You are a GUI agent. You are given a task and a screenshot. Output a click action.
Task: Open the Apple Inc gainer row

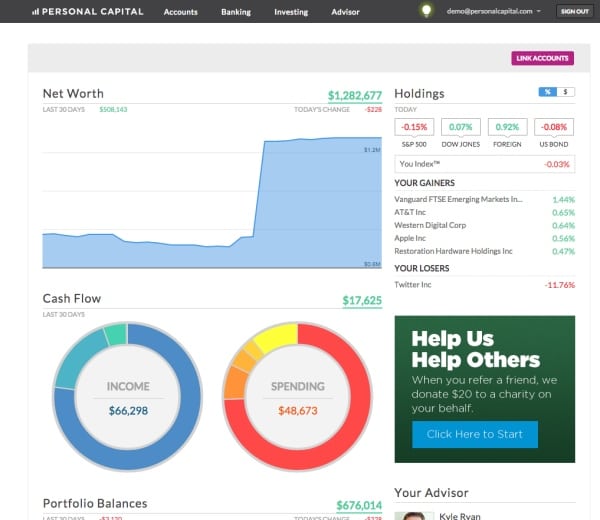click(484, 238)
